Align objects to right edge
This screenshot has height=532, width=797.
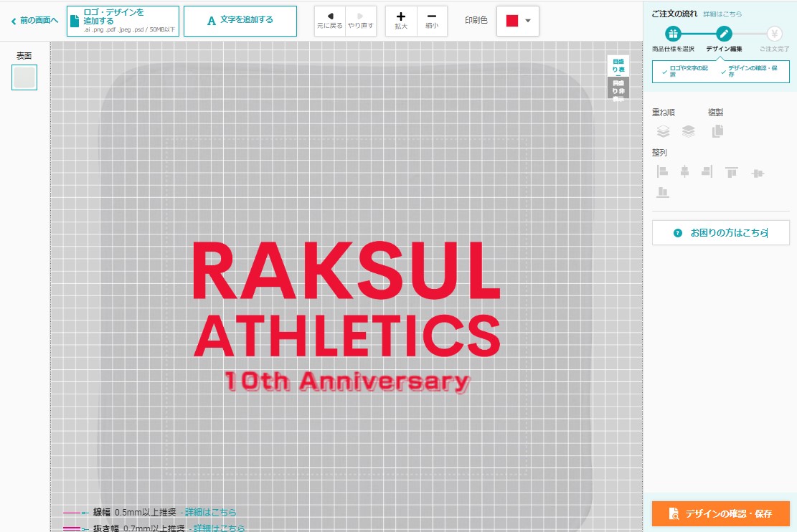pos(707,172)
